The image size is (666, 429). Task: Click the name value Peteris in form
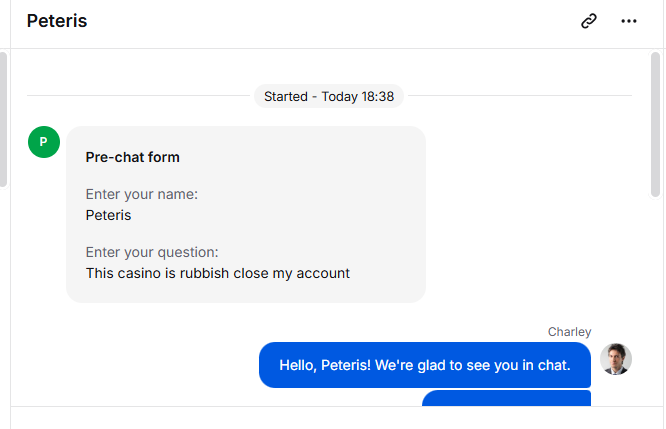tap(108, 215)
